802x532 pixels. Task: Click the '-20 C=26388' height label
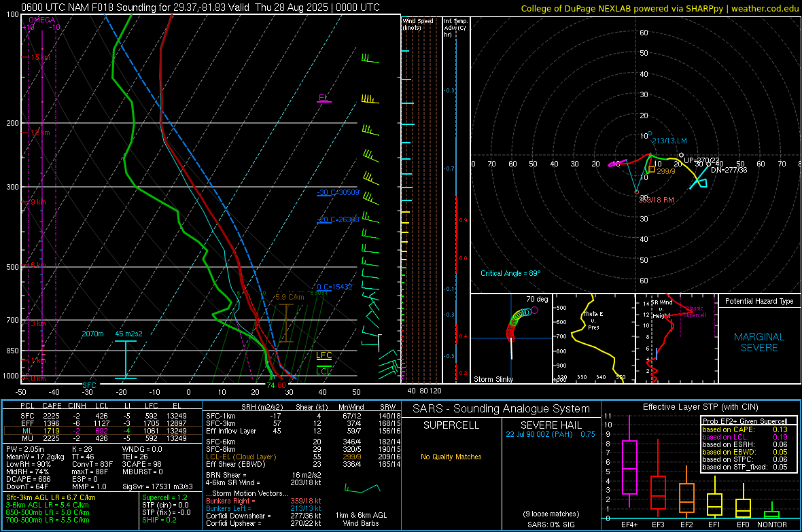coord(338,219)
